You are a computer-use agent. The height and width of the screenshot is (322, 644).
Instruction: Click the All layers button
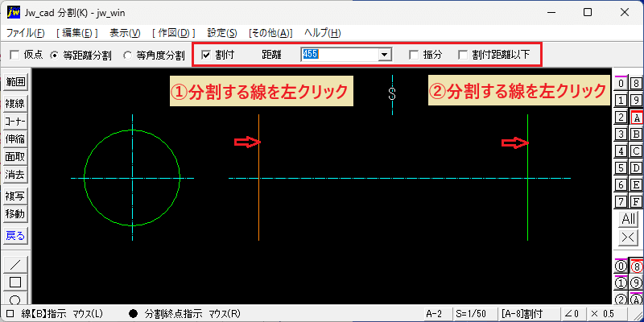point(629,219)
